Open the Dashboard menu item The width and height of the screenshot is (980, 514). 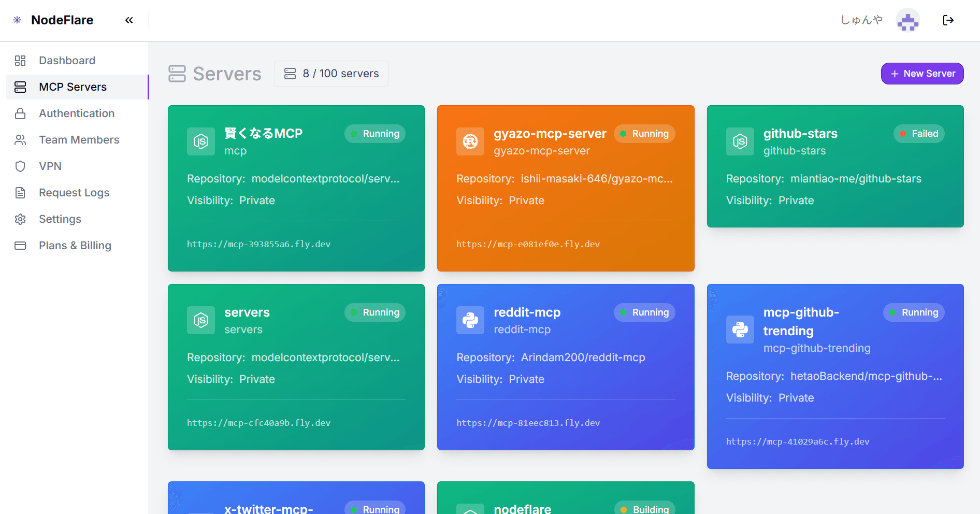coord(78,61)
